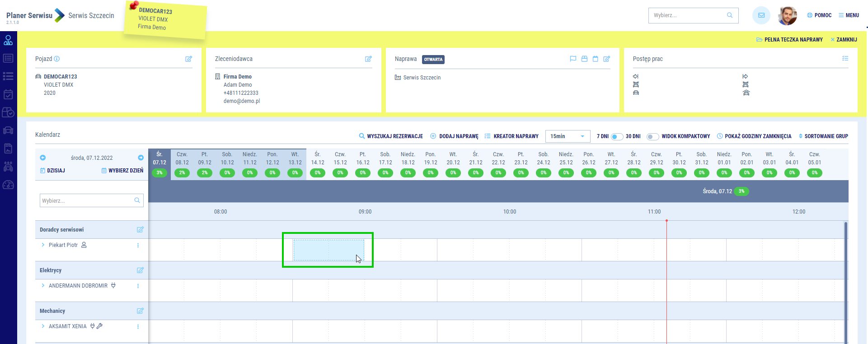The image size is (868, 344).
Task: Click the edit icon in Pojazd panel
Action: 188,59
